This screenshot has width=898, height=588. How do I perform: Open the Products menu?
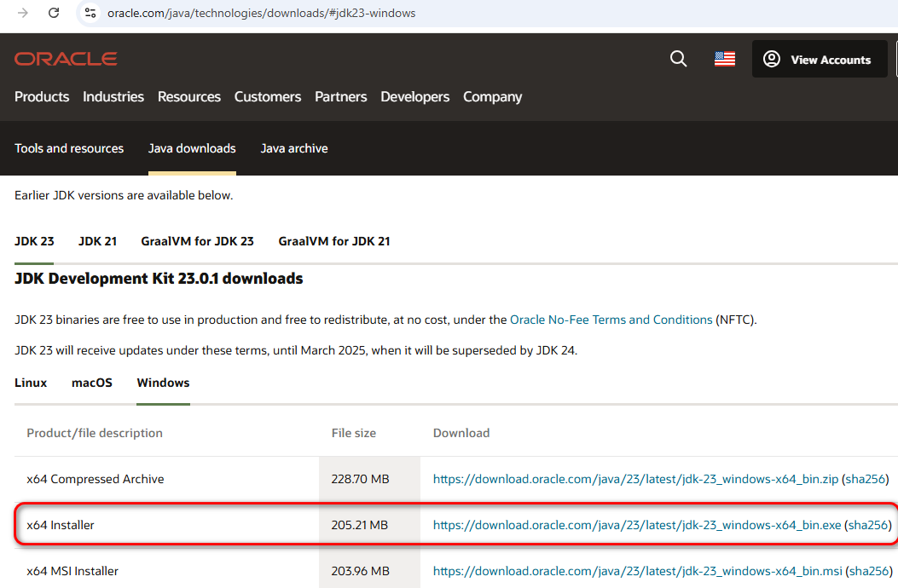tap(42, 97)
